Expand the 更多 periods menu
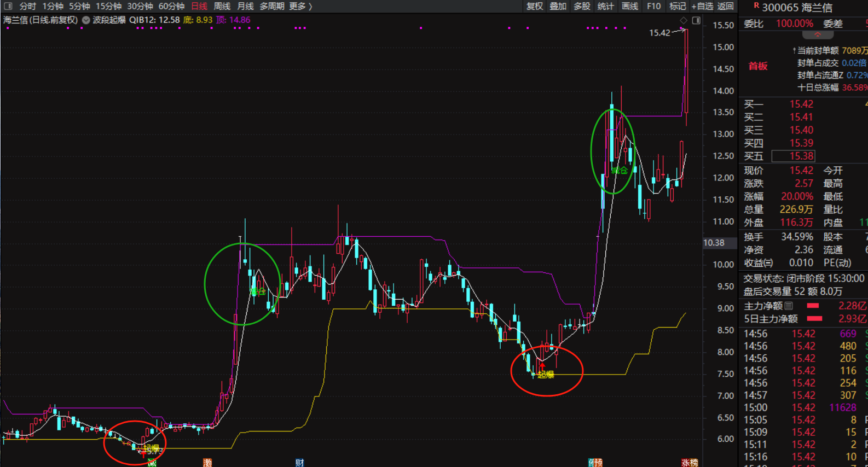868x467 pixels. coord(300,6)
